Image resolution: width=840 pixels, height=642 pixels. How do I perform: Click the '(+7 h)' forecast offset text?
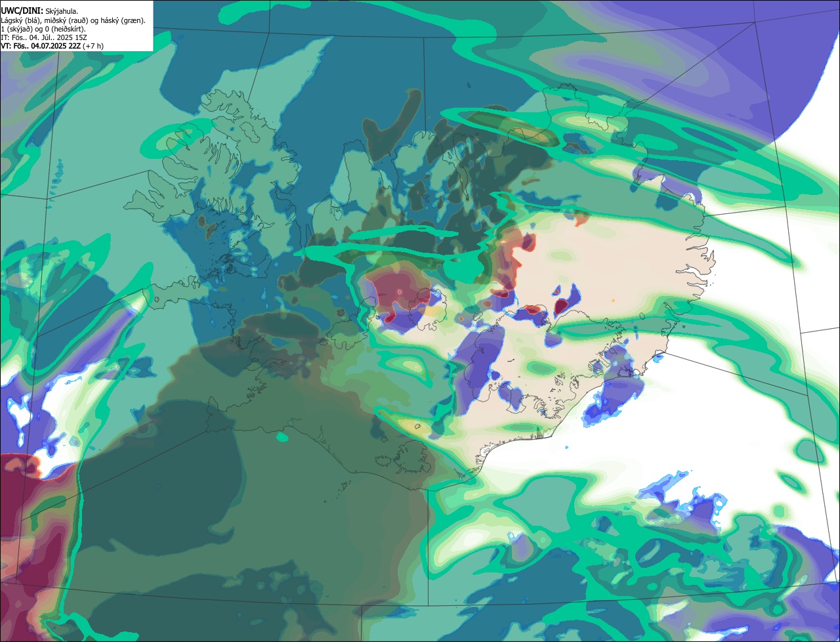(x=93, y=46)
